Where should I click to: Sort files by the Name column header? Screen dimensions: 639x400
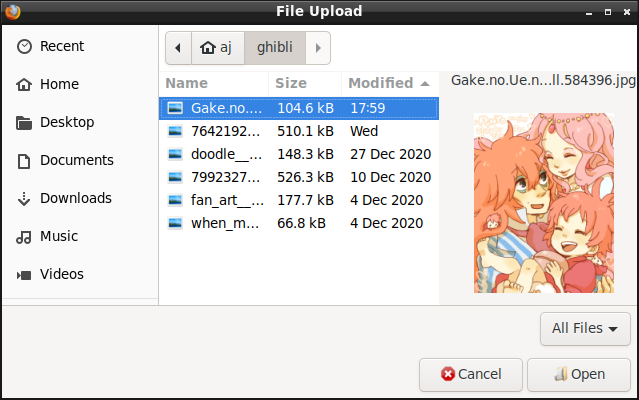[214, 83]
